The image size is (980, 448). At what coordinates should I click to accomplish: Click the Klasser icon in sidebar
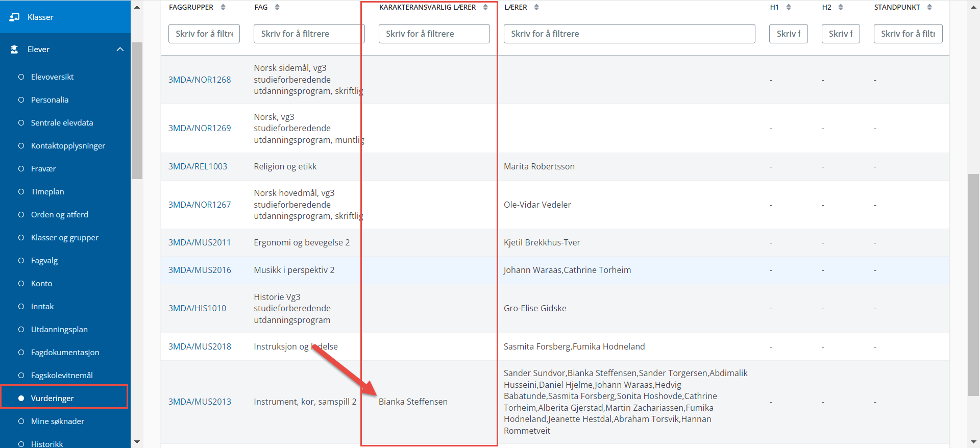point(14,17)
